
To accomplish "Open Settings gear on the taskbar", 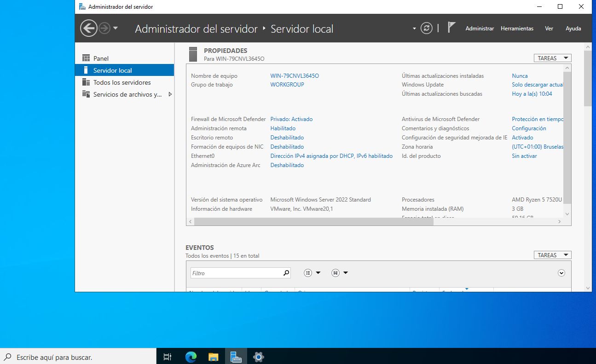I will point(259,357).
